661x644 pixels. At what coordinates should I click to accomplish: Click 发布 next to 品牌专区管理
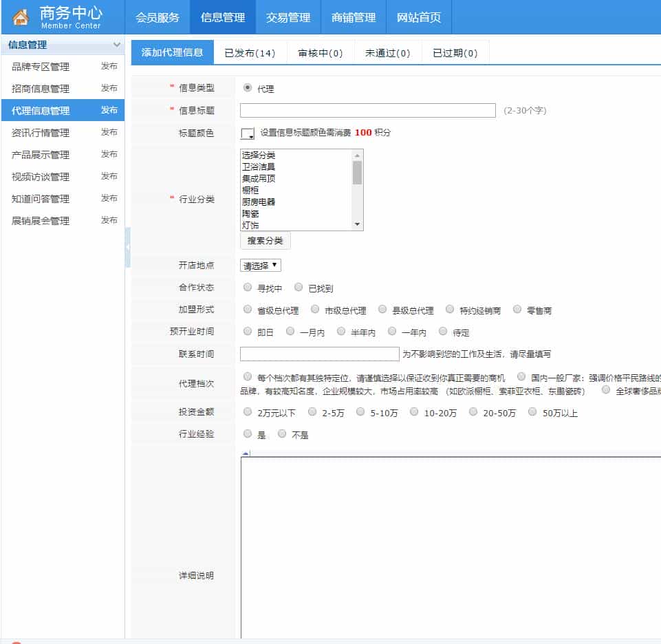(109, 67)
